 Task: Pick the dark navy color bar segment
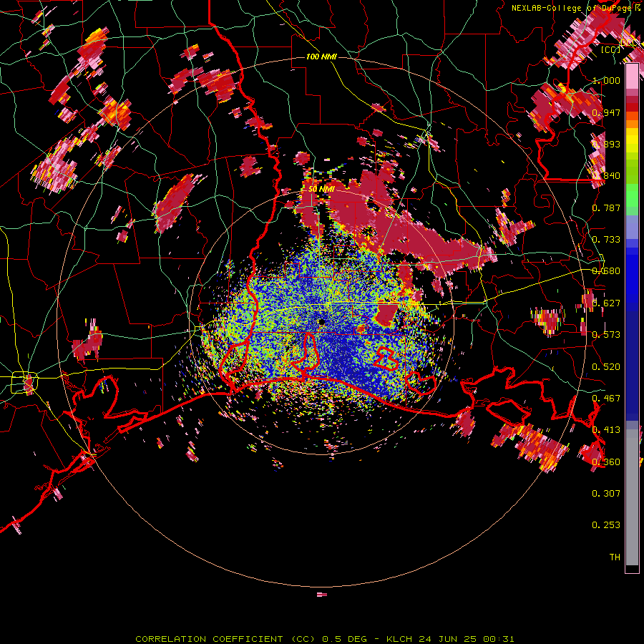pyautogui.click(x=632, y=366)
